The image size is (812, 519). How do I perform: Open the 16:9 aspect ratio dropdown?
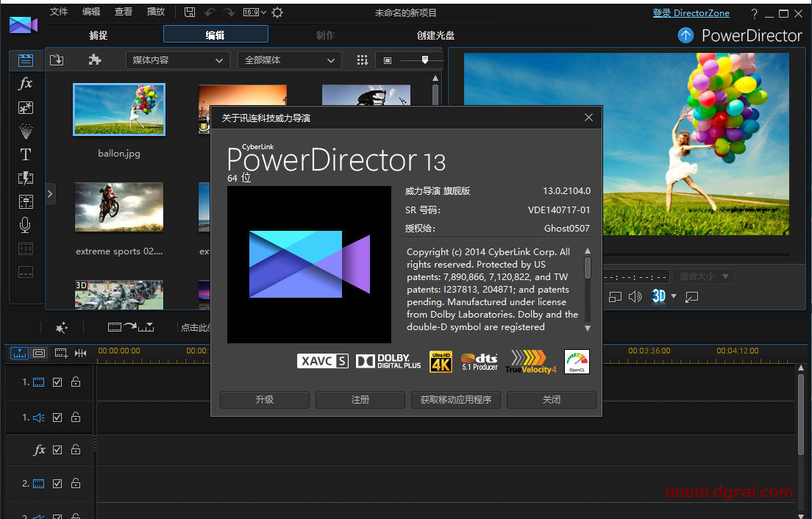click(x=254, y=12)
